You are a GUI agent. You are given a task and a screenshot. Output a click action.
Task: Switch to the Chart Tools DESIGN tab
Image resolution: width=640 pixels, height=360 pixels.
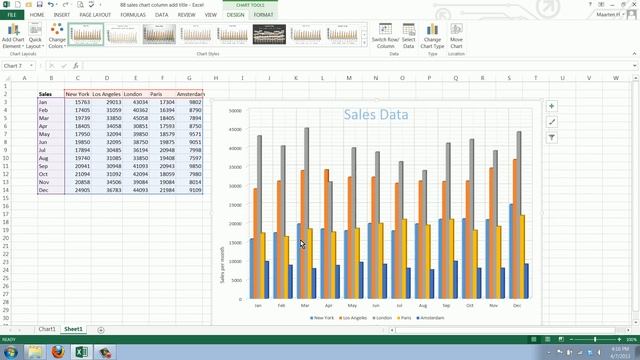(236, 15)
